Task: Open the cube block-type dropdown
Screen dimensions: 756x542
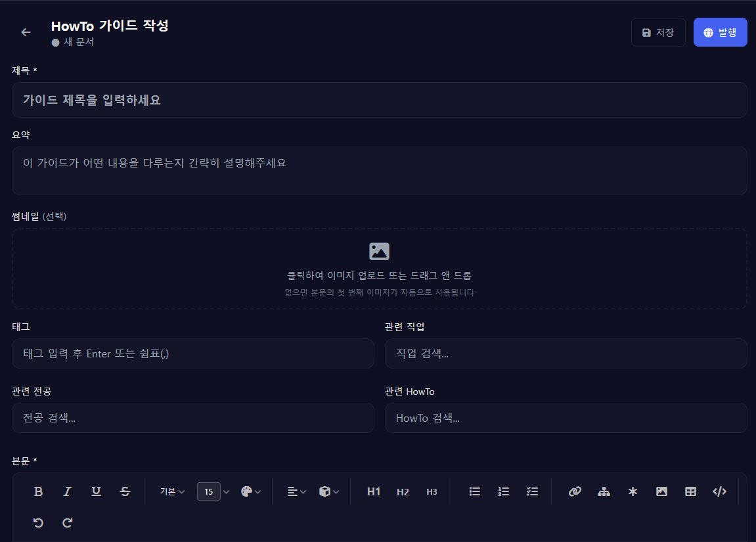Action: 328,491
